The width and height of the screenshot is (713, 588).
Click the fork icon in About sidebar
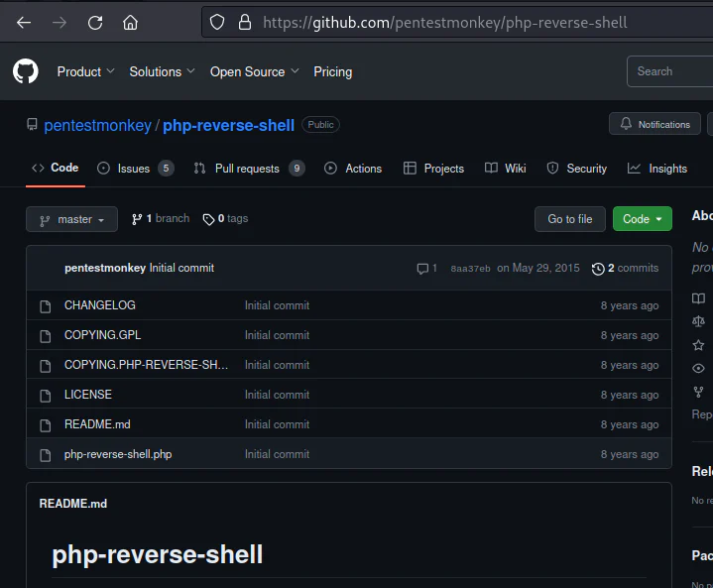click(x=698, y=392)
